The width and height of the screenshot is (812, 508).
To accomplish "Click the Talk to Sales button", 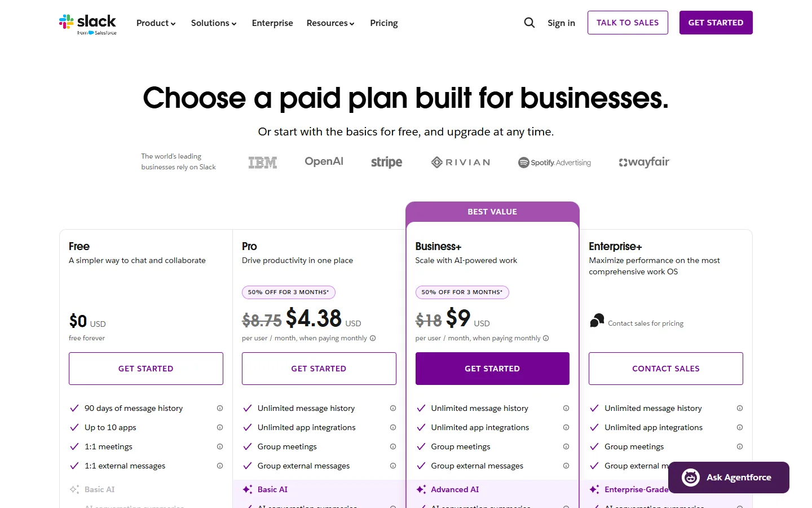I will point(628,23).
